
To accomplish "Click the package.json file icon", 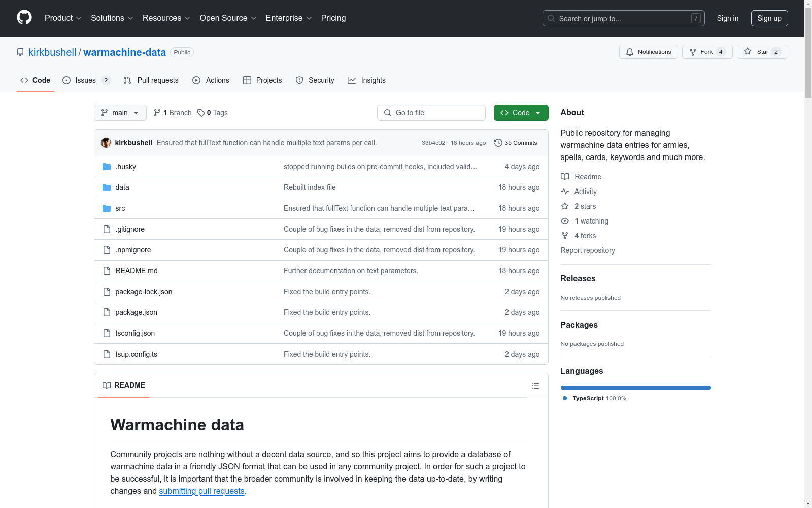I will coord(107,312).
